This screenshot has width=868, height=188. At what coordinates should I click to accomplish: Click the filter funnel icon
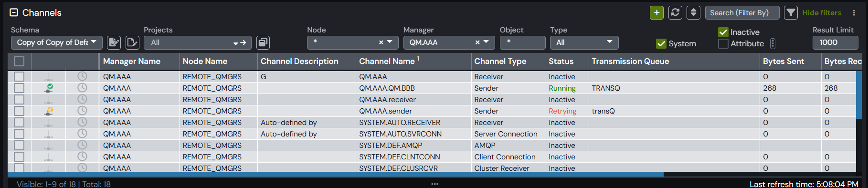click(x=791, y=12)
